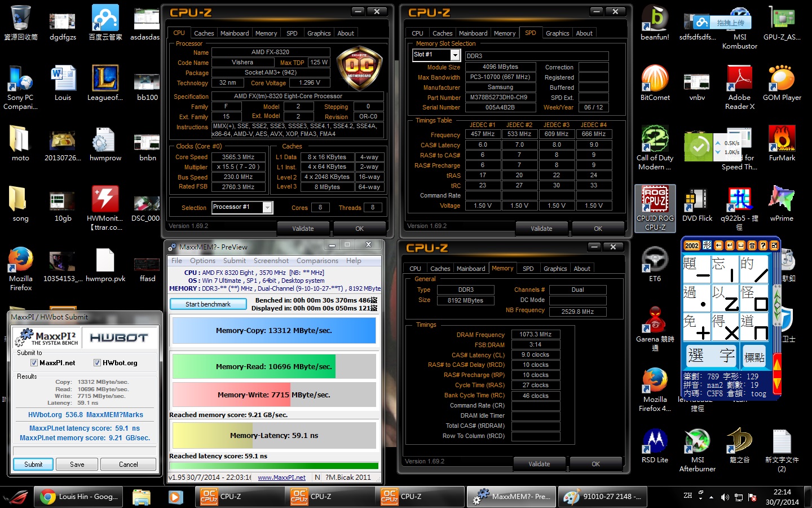
Task: Click the AMD FX-8320 name field
Action: [x=270, y=52]
